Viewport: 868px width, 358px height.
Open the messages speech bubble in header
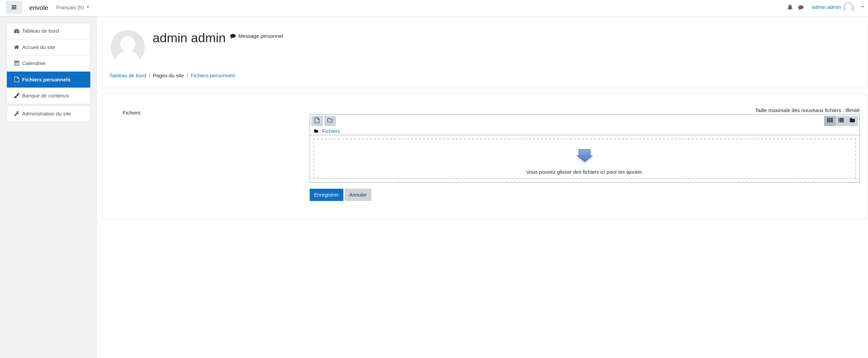801,7
